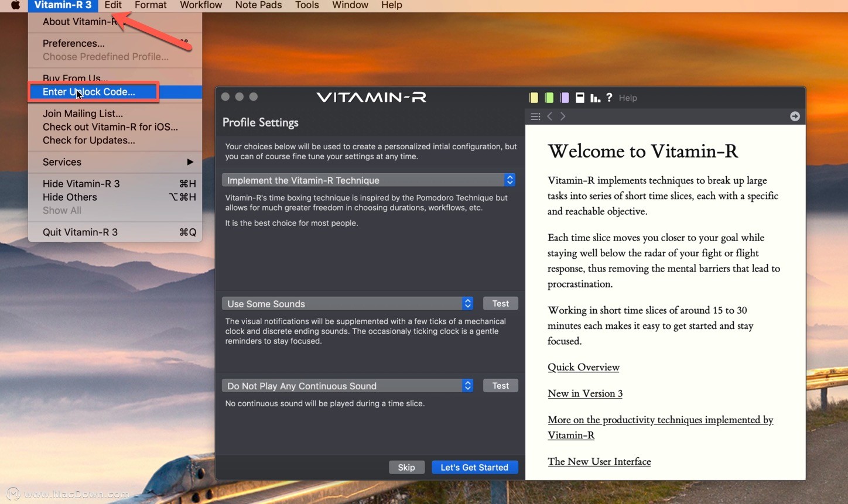The height and width of the screenshot is (504, 848).
Task: Test the continuous sound setting
Action: [500, 385]
